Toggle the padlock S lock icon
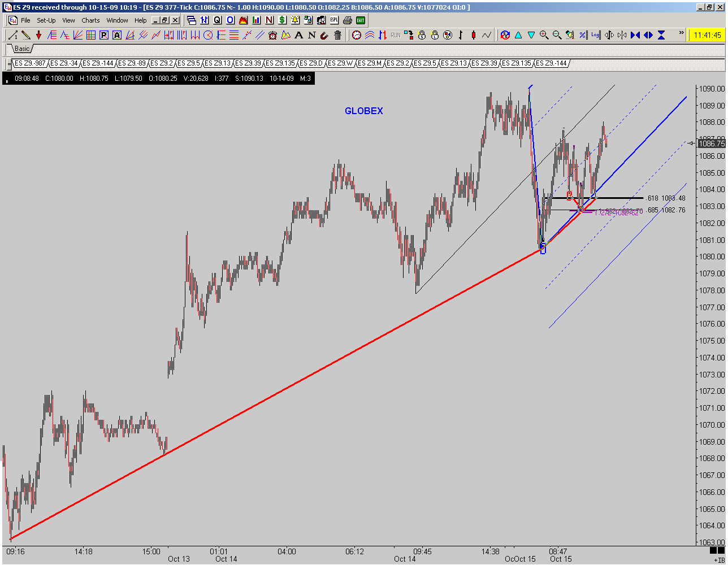 [422, 35]
